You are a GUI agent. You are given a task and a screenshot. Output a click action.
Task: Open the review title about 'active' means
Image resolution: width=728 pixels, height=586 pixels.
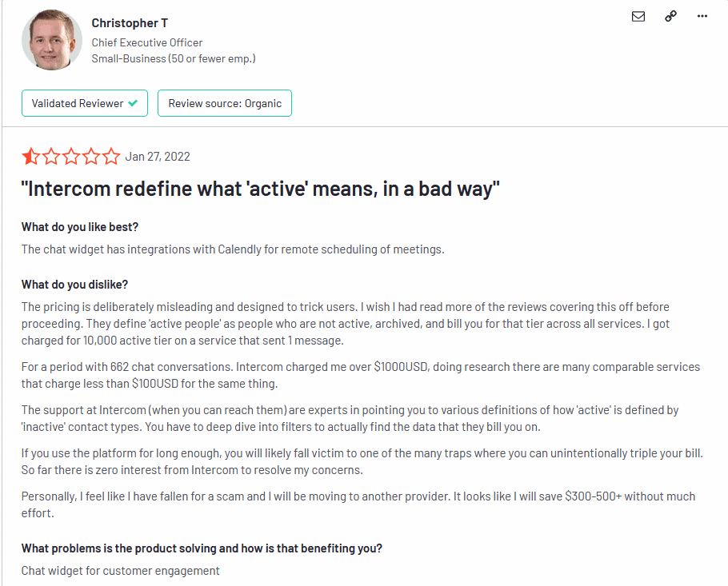point(261,189)
